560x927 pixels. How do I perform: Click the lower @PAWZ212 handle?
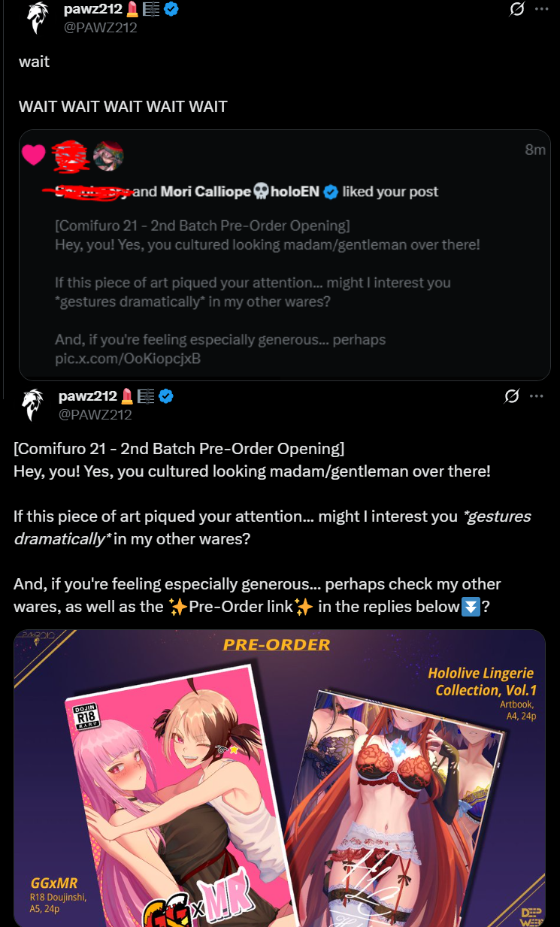(x=95, y=414)
